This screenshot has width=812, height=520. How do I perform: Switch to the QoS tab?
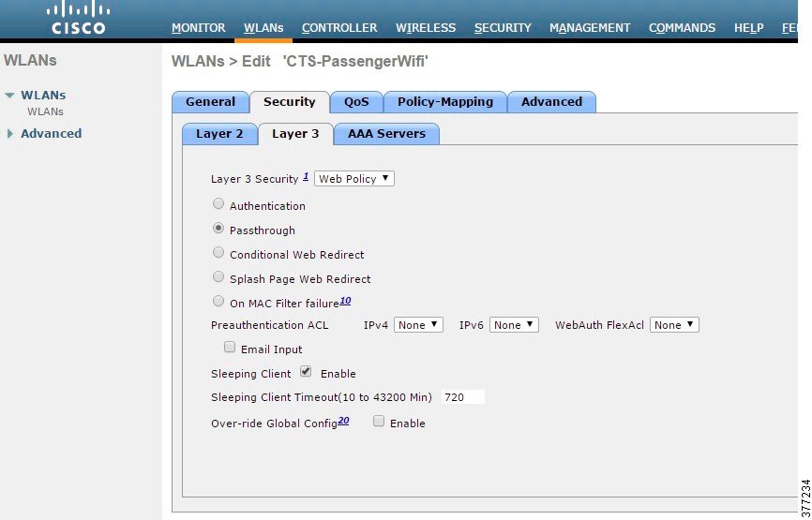tap(357, 102)
